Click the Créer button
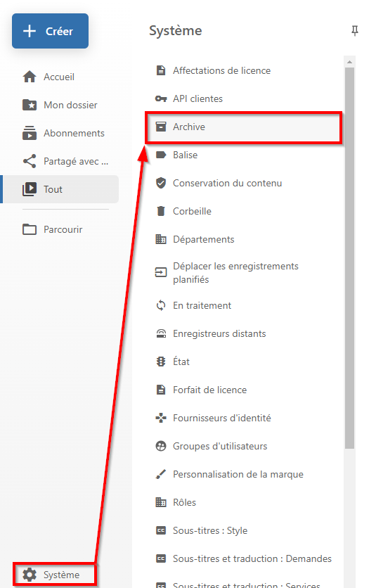 50,31
